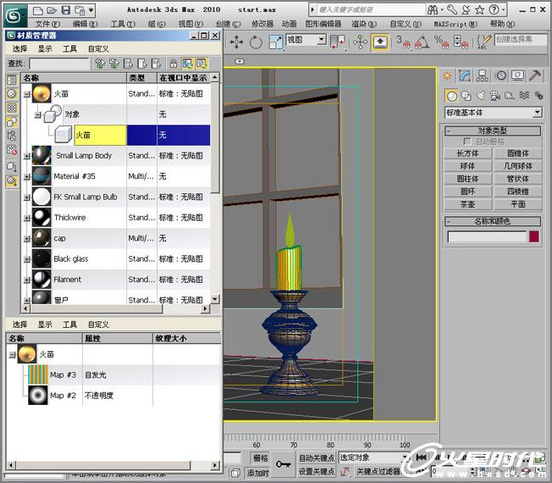Expand the Material #35 row
The height and width of the screenshot is (483, 552).
pos(27,177)
